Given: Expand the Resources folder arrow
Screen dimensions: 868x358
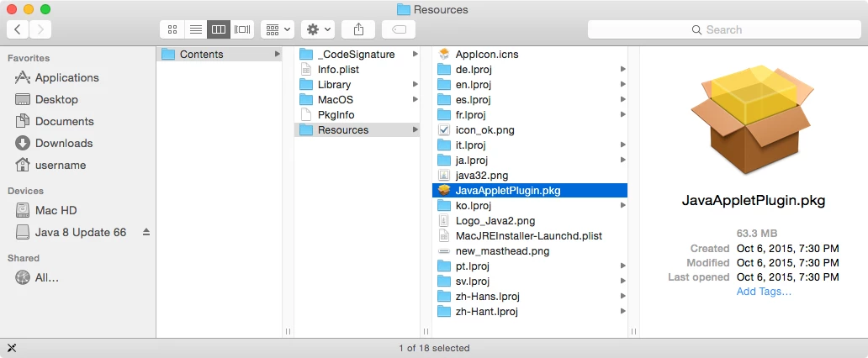Looking at the screenshot, I should 415,130.
